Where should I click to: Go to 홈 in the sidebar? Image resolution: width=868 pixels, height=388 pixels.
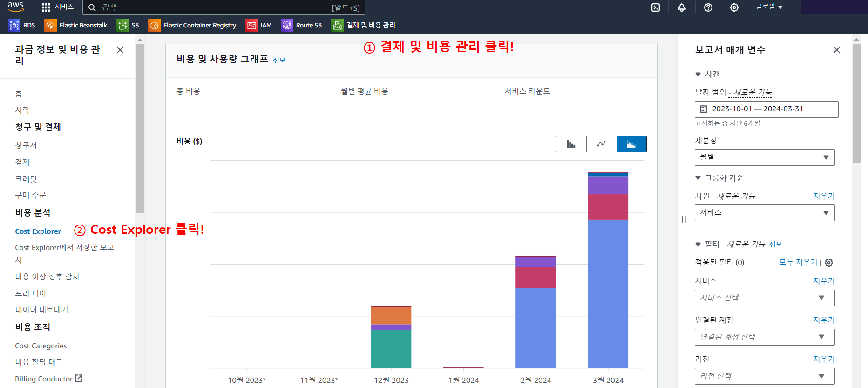coord(19,94)
